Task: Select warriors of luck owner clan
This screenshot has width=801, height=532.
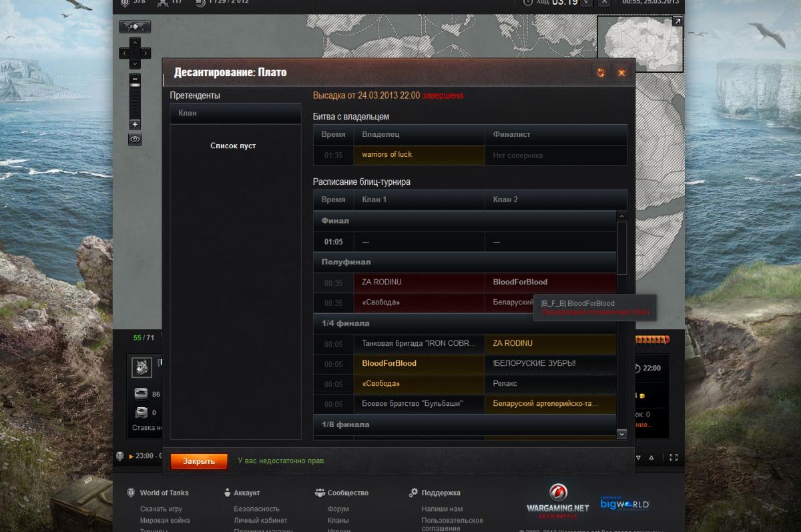Action: tap(387, 155)
